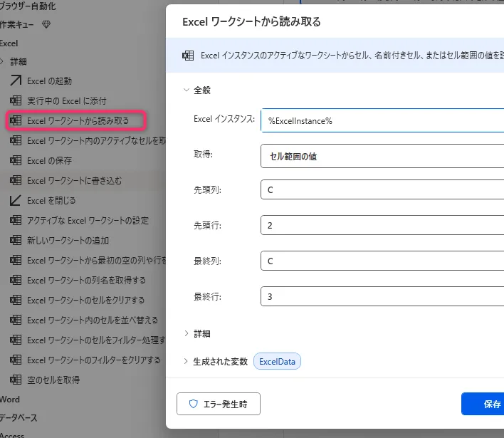
Task: Expand the 詳細 section in the dialog
Action: 187,333
